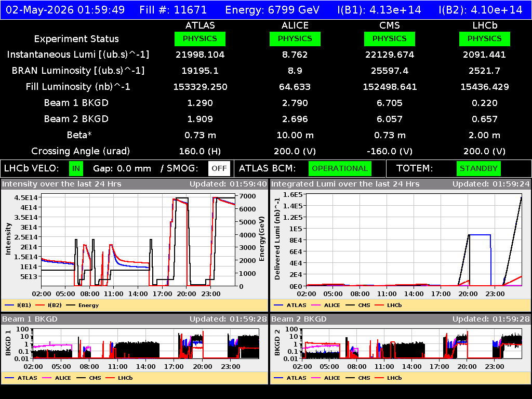Click CMS legend entry in Beam 1 BKGD chart
The height and width of the screenshot is (399, 532).
89,378
